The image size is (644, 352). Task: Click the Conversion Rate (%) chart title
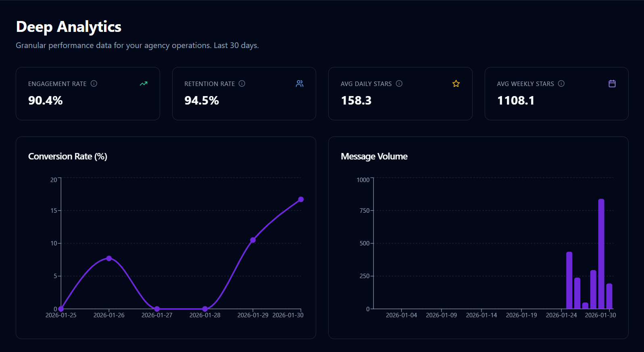click(x=68, y=157)
